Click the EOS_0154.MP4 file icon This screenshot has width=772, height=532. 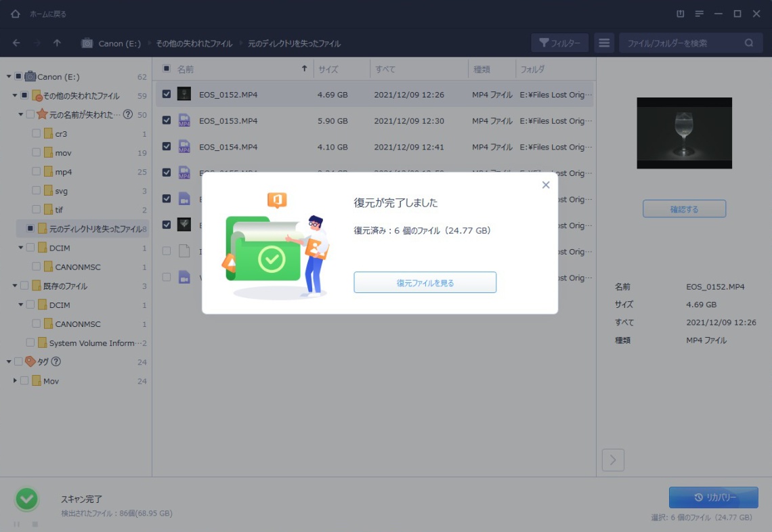tap(184, 146)
